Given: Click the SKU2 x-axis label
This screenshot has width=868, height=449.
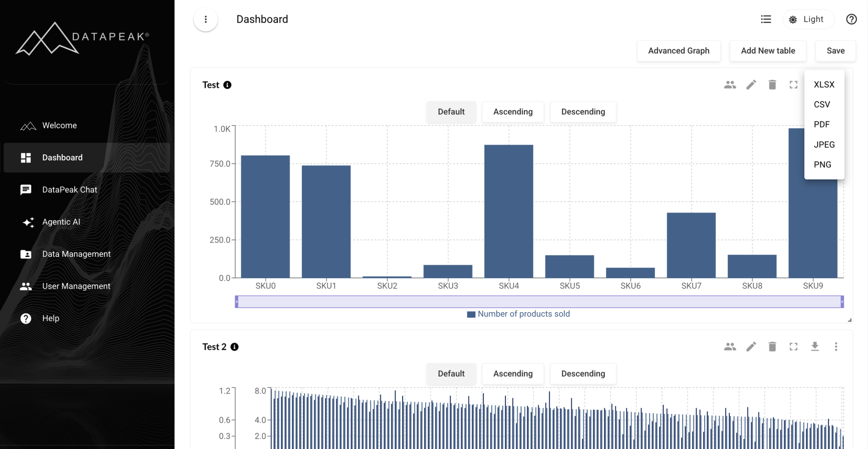Looking at the screenshot, I should [387, 286].
